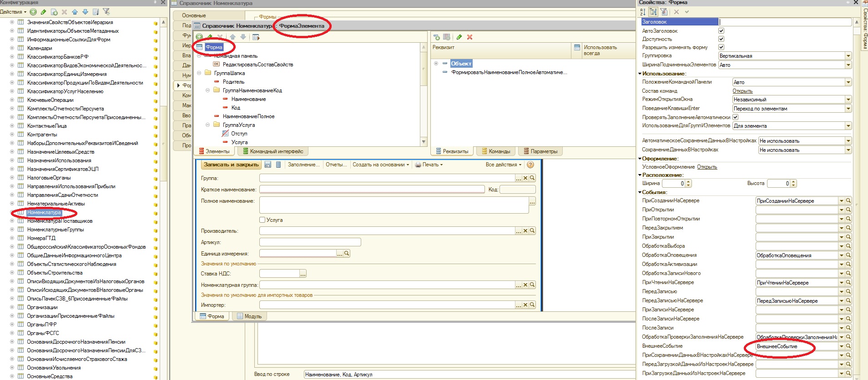Click add attribute icon in Реквизит toolbar
This screenshot has width=868, height=380.
[437, 37]
